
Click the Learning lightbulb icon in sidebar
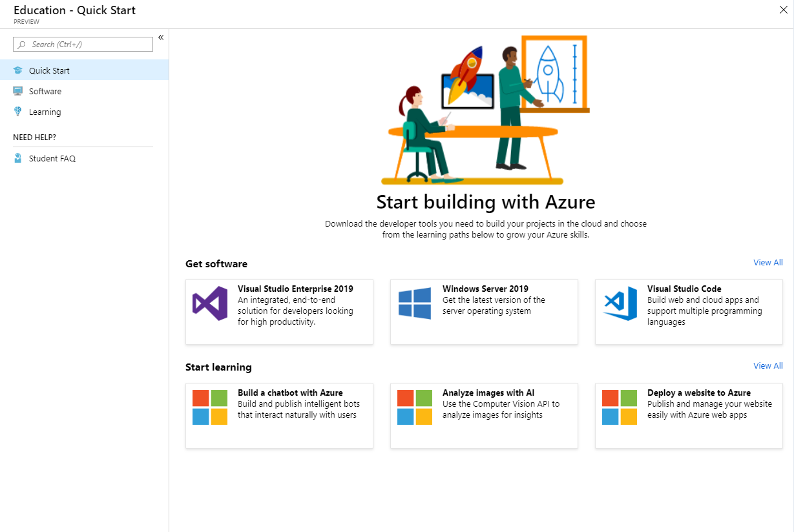pyautogui.click(x=18, y=112)
